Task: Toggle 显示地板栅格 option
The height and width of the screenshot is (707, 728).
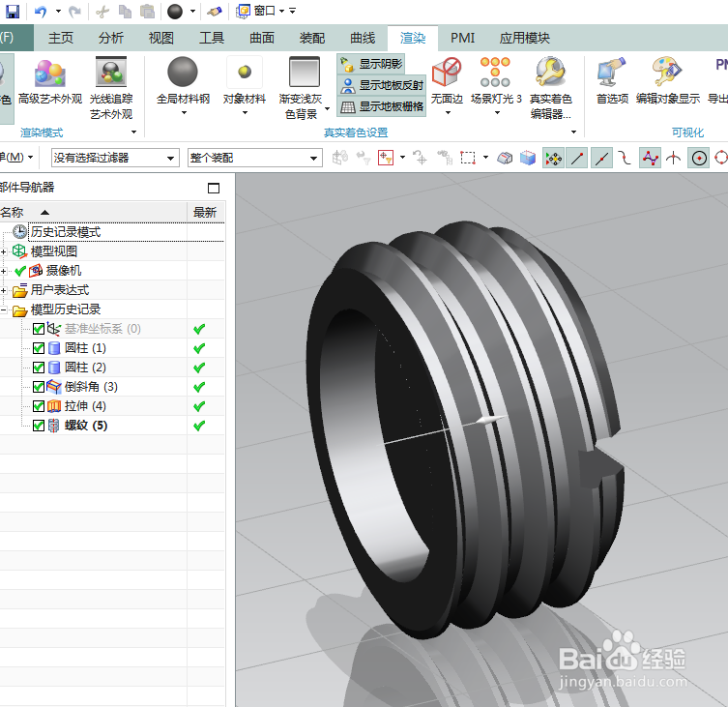Action: tap(382, 106)
